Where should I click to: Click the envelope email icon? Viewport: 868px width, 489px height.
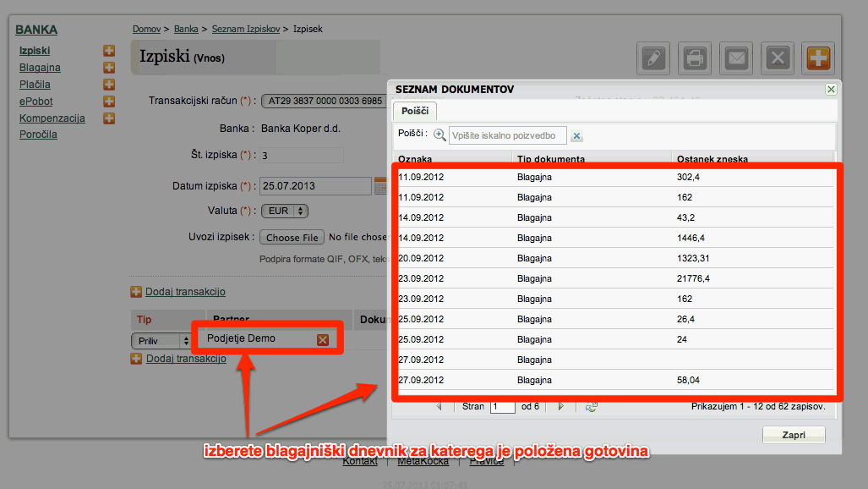736,58
